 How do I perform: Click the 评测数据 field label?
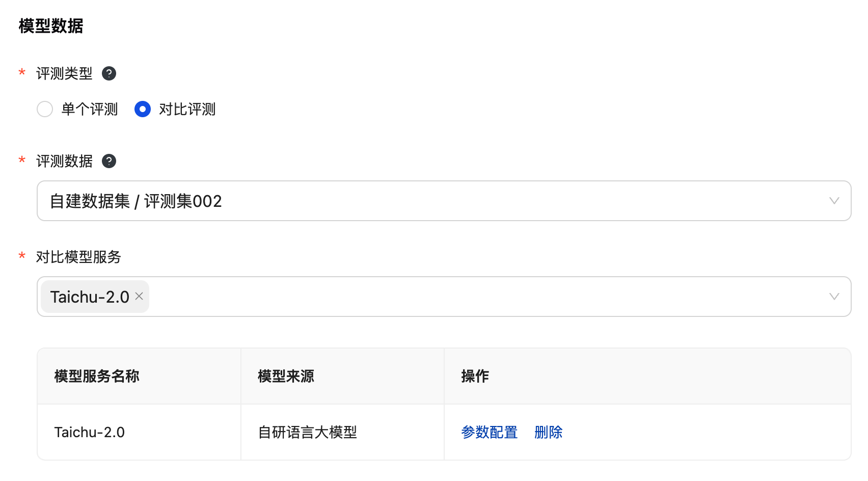[64, 162]
